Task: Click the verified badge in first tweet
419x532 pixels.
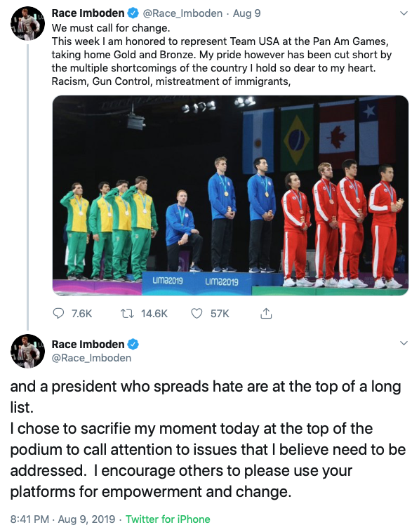Action: pos(133,13)
